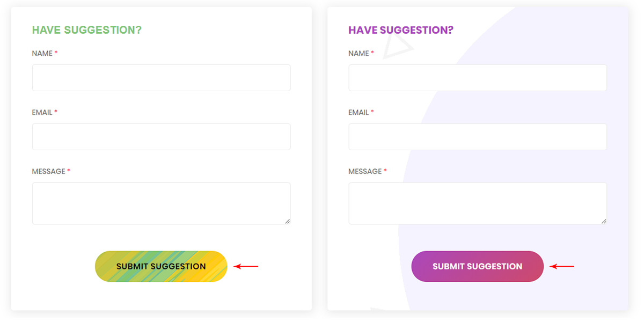Click red arrow beside the striped submit button

(246, 266)
